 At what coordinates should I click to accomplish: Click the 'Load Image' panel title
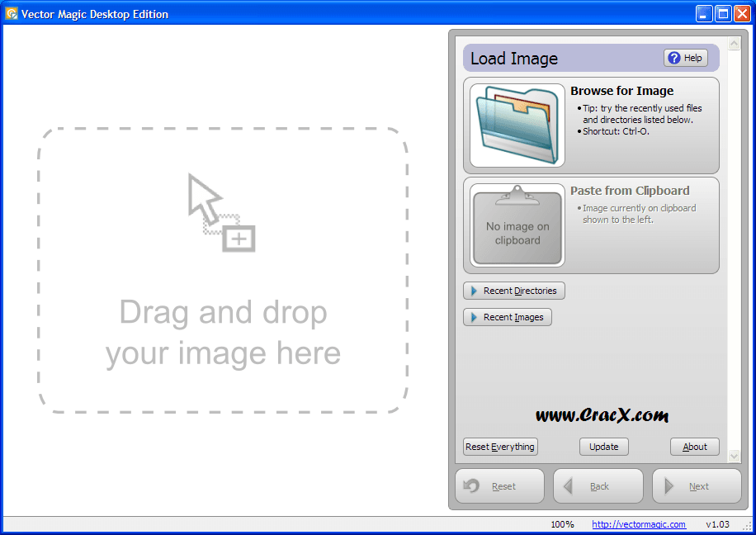(514, 59)
